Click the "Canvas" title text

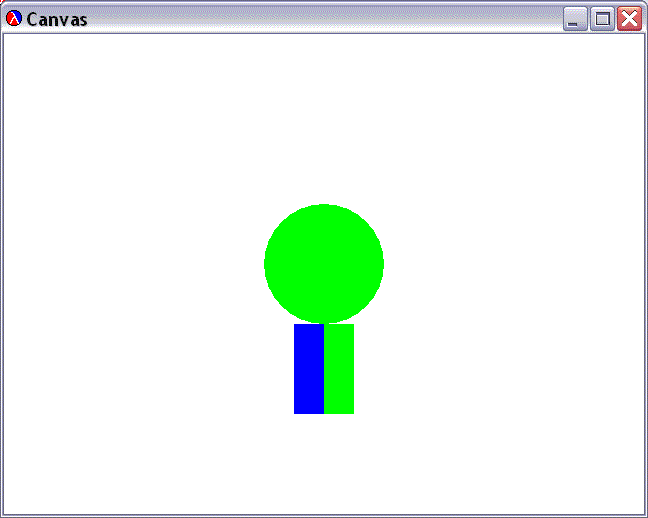(57, 20)
